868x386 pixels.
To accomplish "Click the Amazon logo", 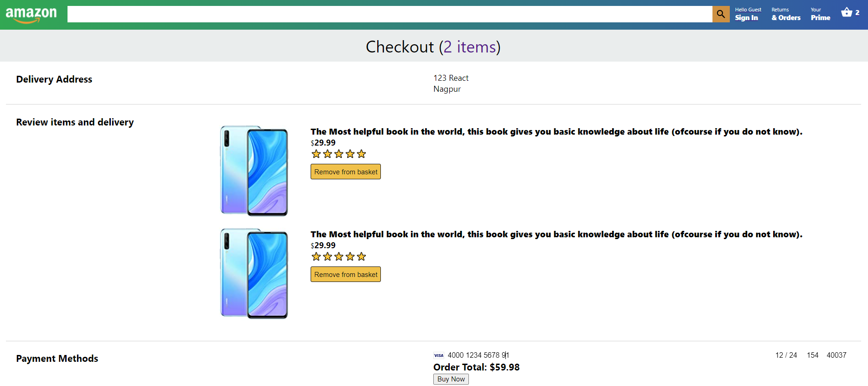I will click(x=31, y=13).
